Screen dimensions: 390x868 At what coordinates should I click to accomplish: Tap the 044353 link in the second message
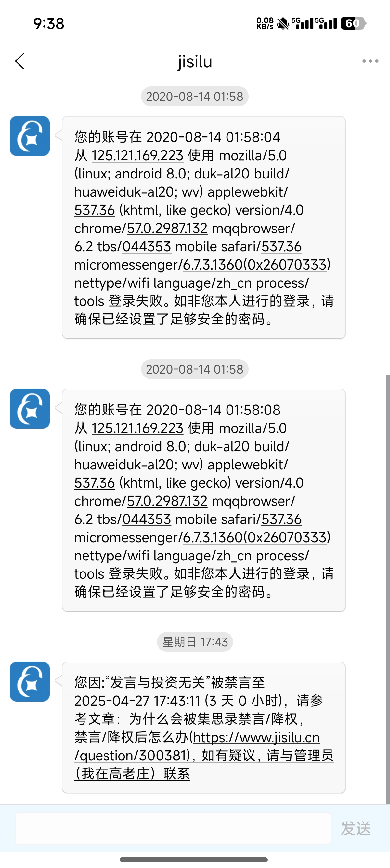(x=147, y=519)
